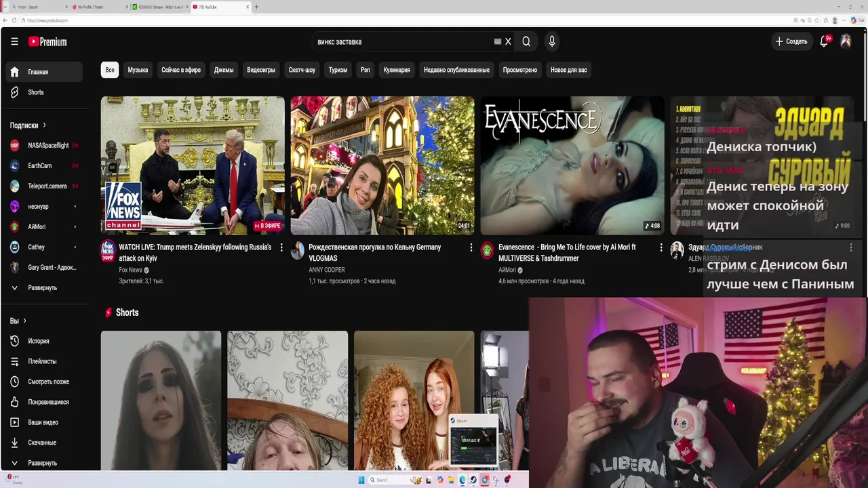Select the Музыка filter chip
Viewport: 868px width, 488px height.
click(138, 70)
